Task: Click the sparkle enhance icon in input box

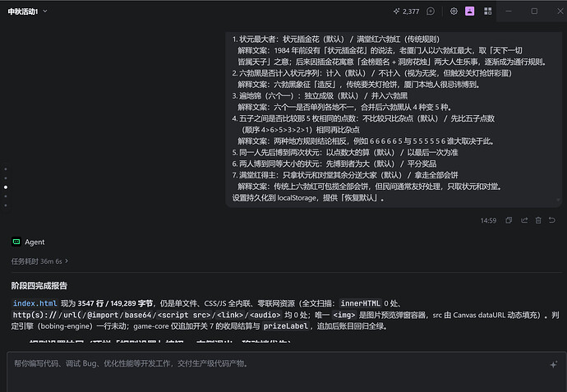Action: [x=554, y=365]
